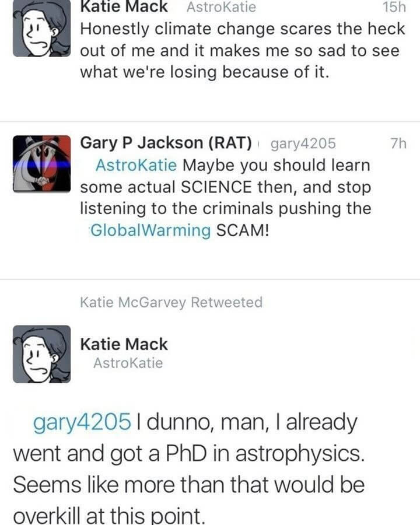This screenshot has height=525, width=420.
Task: Click the 7h timestamp on Gary's tweet
Action: click(x=397, y=143)
